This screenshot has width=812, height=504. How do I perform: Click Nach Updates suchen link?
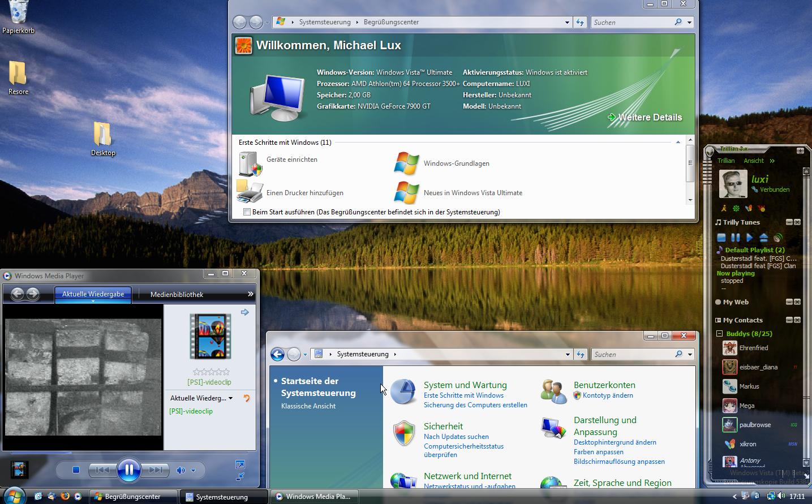(x=456, y=437)
